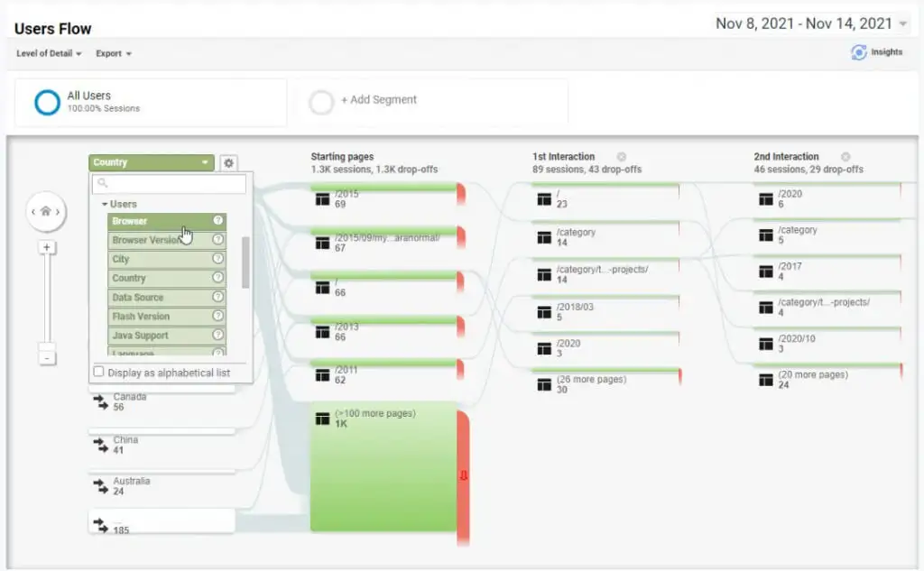Screen dimensions: 924x571
Task: Click the Canada 56 country node
Action: pyautogui.click(x=162, y=401)
